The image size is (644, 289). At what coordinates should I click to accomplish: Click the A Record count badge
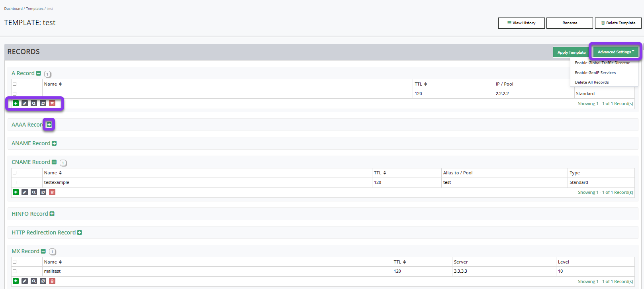48,74
